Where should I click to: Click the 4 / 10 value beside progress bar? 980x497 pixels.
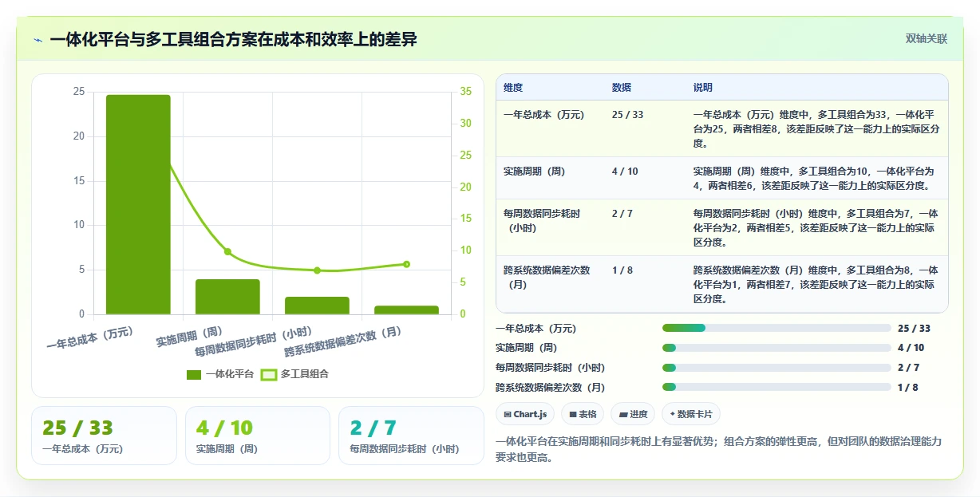click(911, 348)
